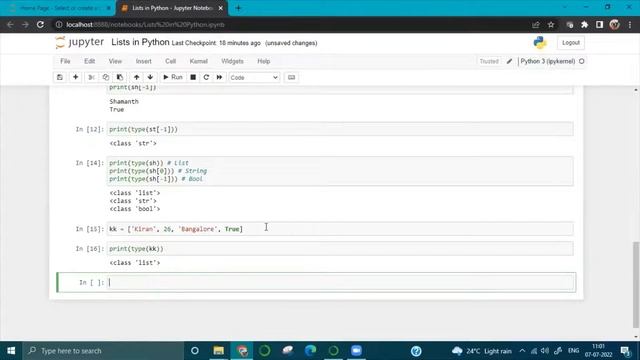Open the Windows Start menu

click(11, 351)
